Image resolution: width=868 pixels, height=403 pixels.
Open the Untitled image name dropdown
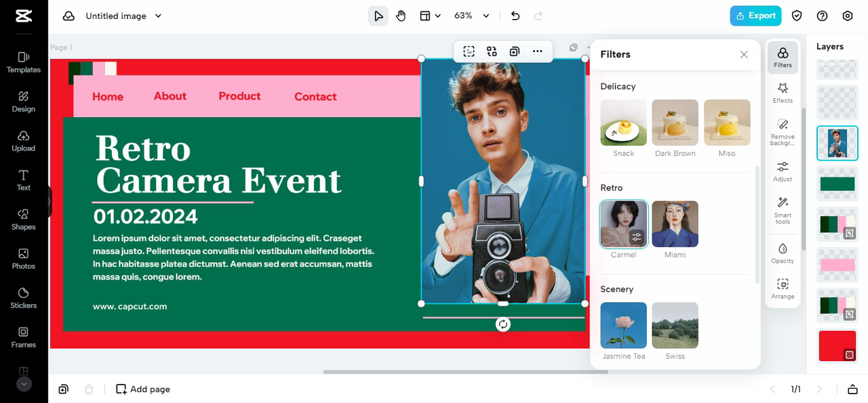click(123, 16)
